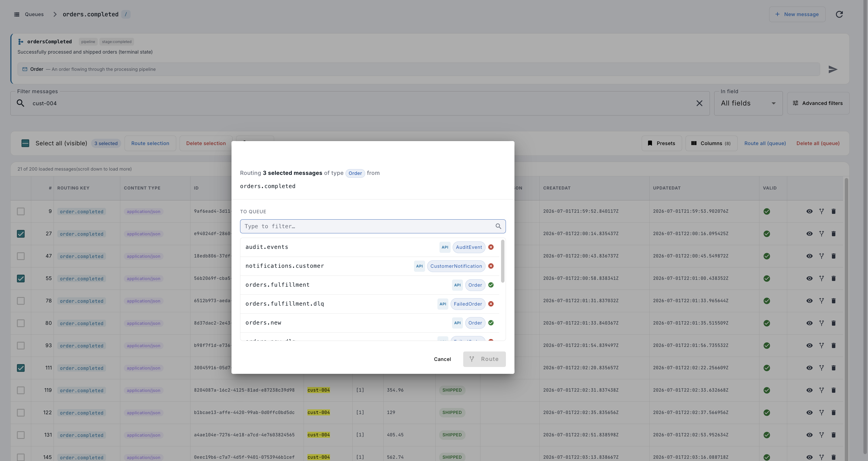Delete message row 80 with trash icon
The image size is (868, 461).
pos(834,323)
